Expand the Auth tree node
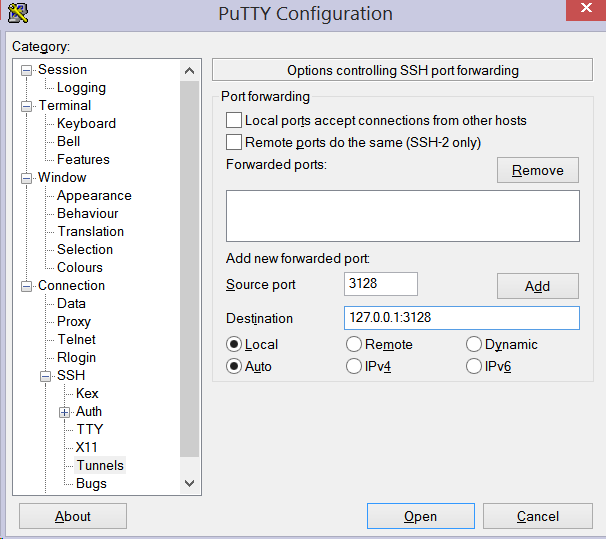 pyautogui.click(x=64, y=412)
